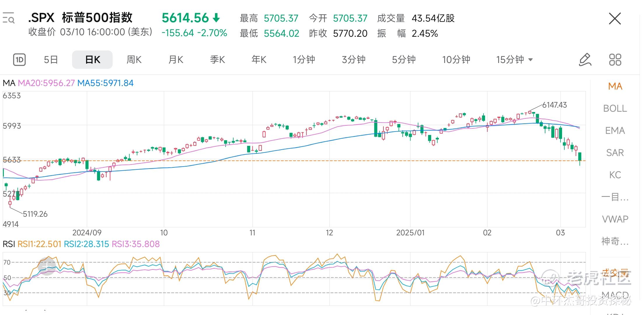Select the KC indicator

click(x=615, y=175)
